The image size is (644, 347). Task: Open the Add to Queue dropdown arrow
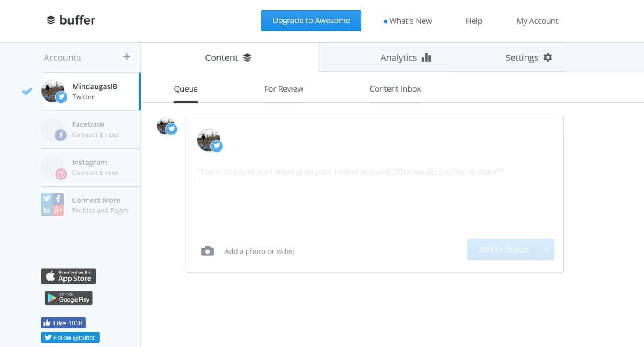pos(547,250)
